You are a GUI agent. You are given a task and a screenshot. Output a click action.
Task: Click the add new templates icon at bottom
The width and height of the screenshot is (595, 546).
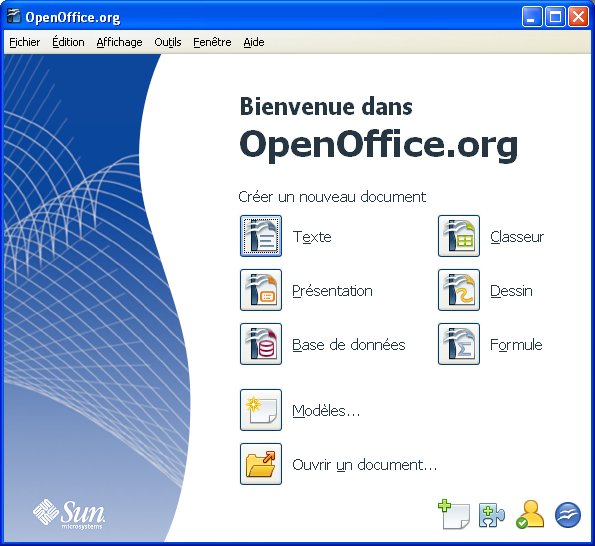[x=454, y=515]
